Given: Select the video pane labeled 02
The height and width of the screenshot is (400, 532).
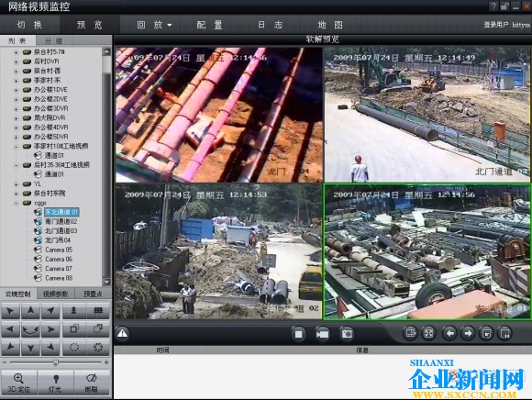Looking at the screenshot, I should (x=219, y=251).
